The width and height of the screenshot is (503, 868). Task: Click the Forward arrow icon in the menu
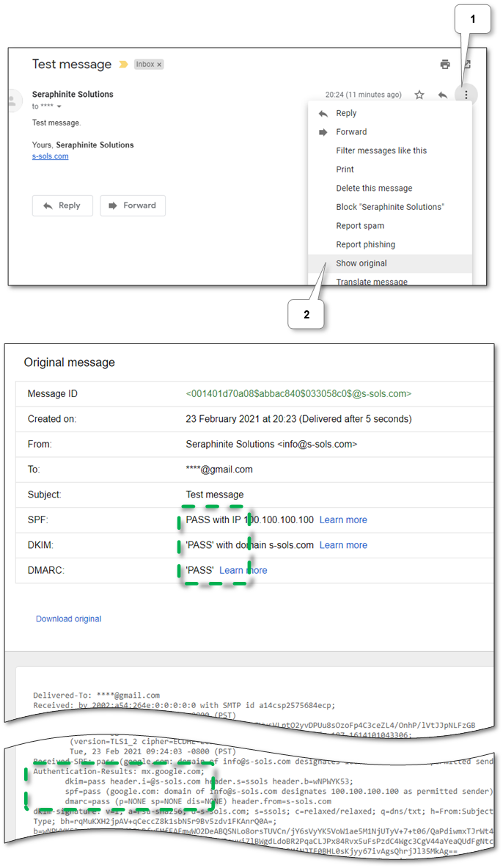point(322,131)
